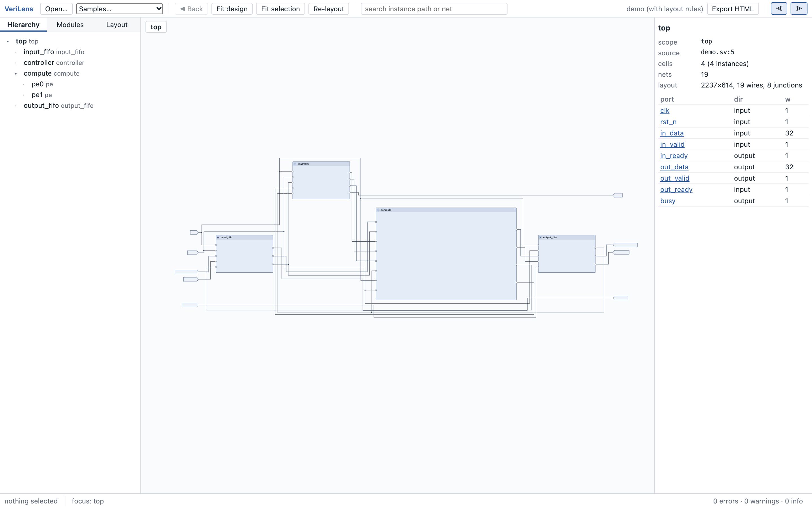Screen dimensions: 812x508
Task: Click the demo.sv:5 source value
Action: pyautogui.click(x=717, y=52)
